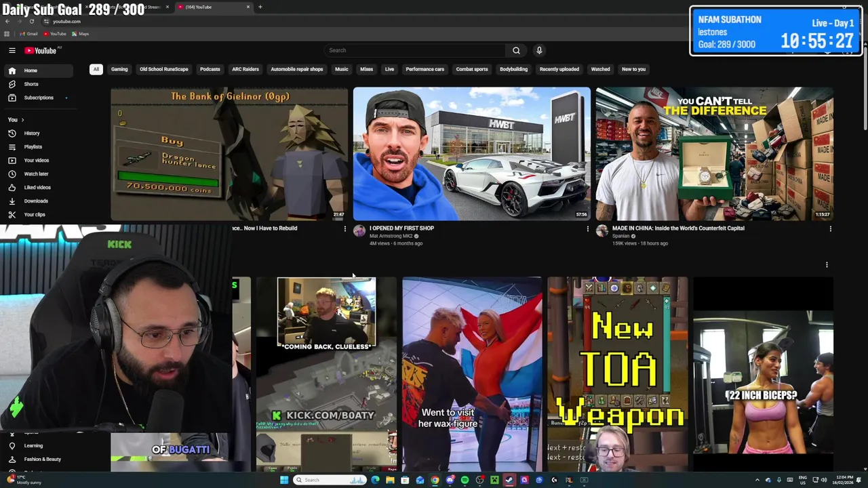Viewport: 868px width, 488px height.
Task: Open options for I OPENED MY FIRST SHOP
Action: [588, 229]
